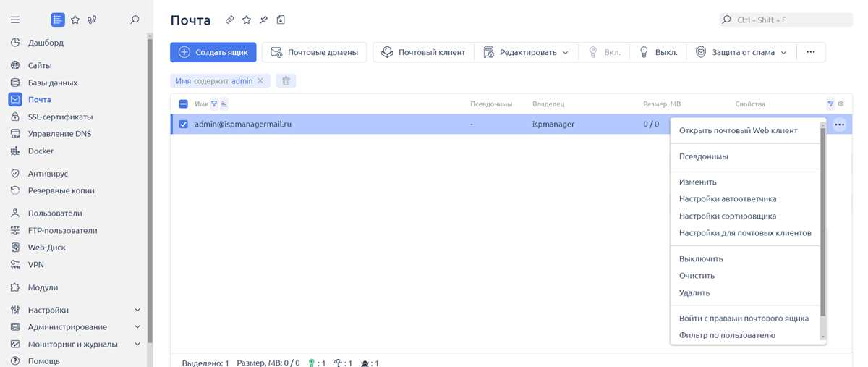Sort by Имя column sort icon
The image size is (868, 367).
(224, 104)
